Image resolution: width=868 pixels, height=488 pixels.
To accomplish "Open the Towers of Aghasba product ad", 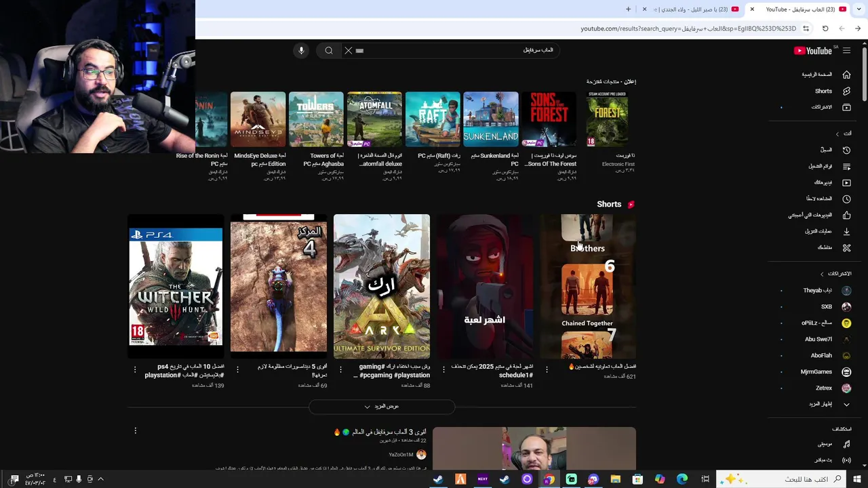I will click(x=316, y=119).
